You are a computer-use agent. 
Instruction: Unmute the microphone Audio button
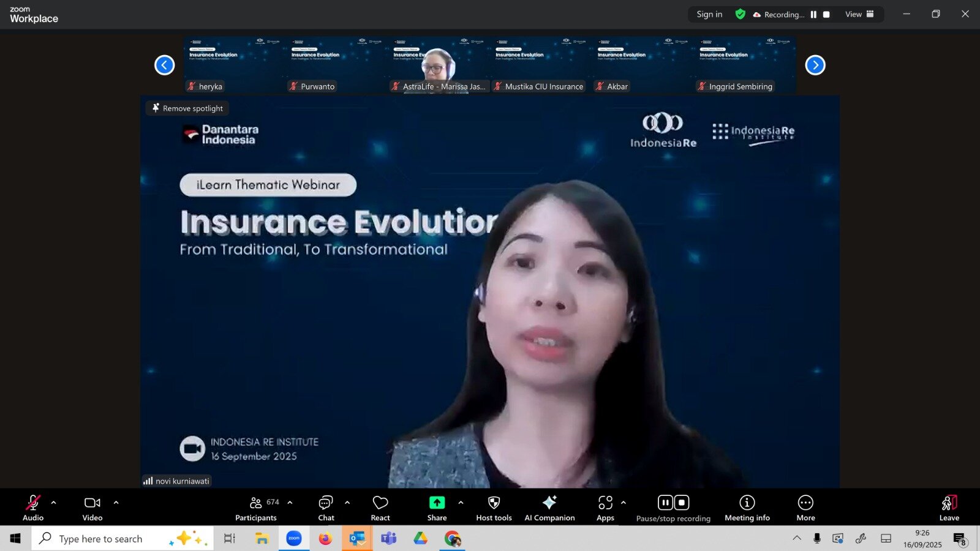coord(33,508)
